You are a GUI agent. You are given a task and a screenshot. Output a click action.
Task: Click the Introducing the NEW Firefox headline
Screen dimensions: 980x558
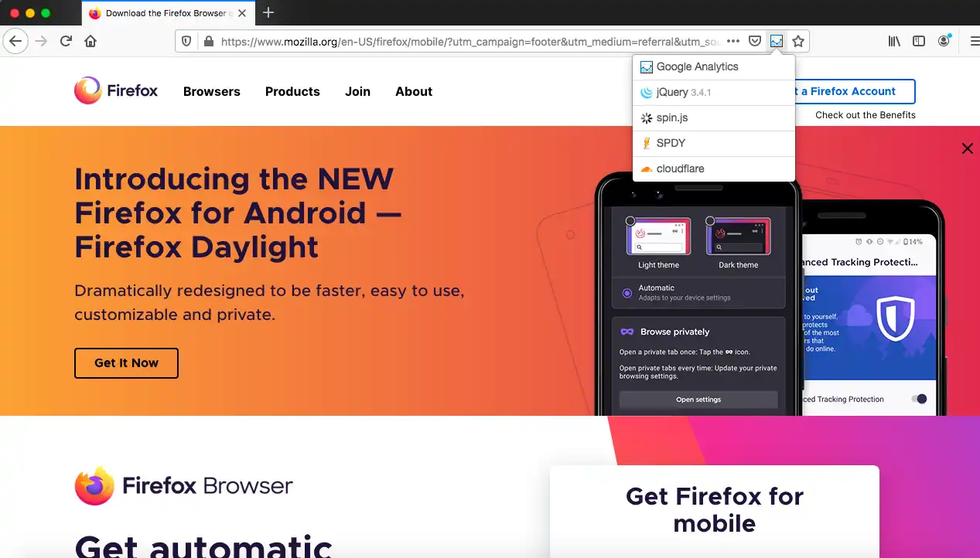[x=238, y=213]
